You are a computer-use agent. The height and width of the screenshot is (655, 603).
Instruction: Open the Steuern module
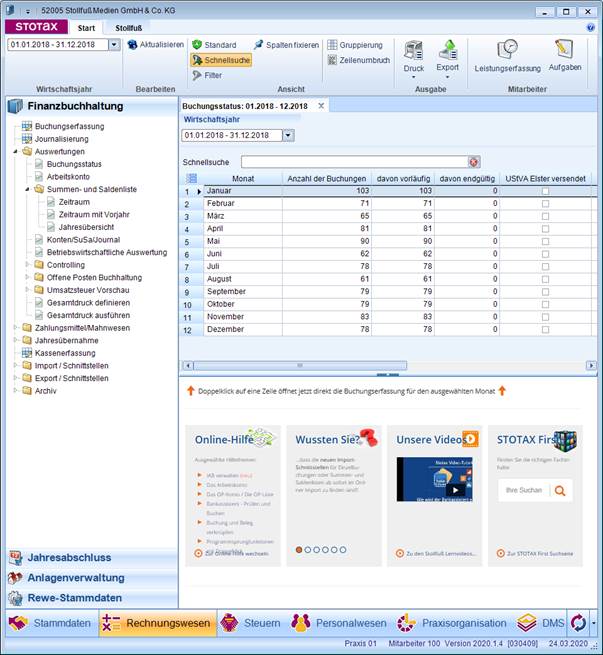click(250, 623)
